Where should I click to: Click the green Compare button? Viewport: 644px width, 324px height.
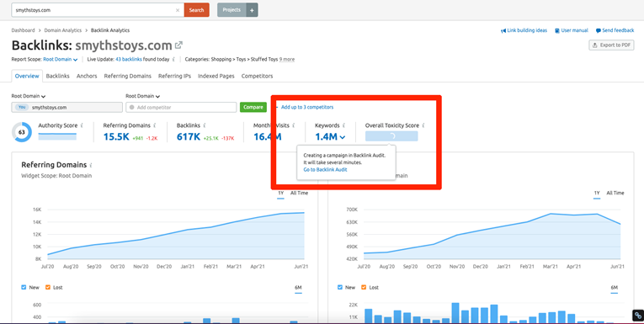point(253,107)
